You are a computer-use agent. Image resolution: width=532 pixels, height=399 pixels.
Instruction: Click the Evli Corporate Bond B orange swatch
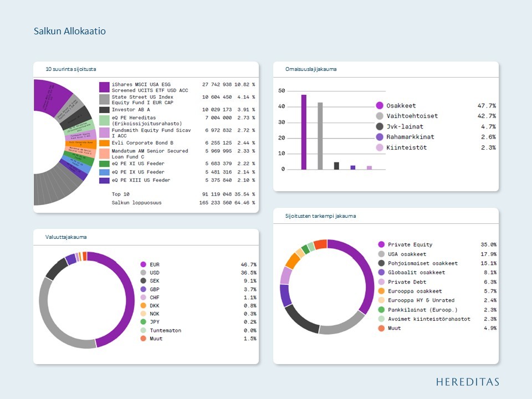coord(104,143)
